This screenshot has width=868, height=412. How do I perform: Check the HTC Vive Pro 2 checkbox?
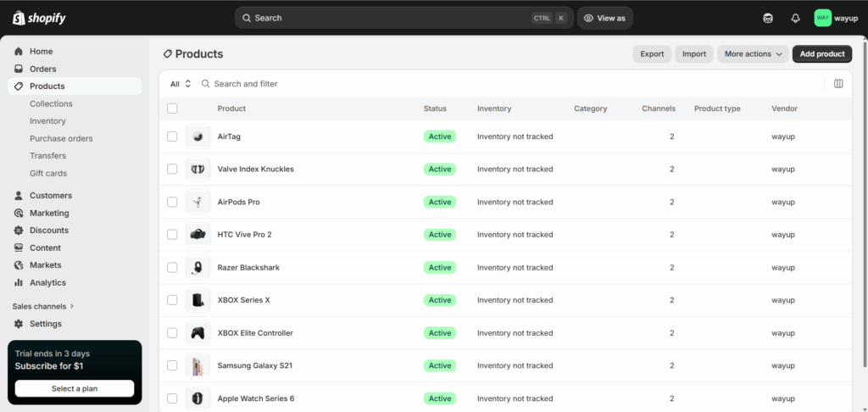point(172,235)
